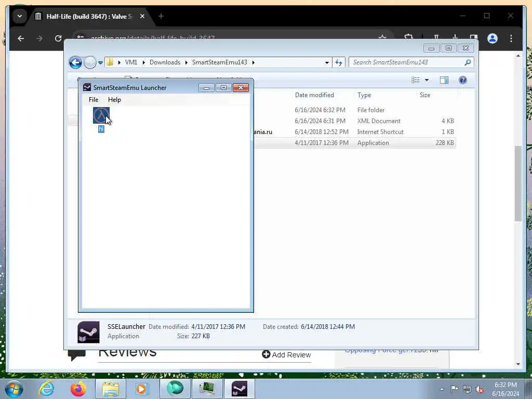The height and width of the screenshot is (399, 532).
Task: Click the search magnifier icon in Explorer
Action: (x=468, y=62)
